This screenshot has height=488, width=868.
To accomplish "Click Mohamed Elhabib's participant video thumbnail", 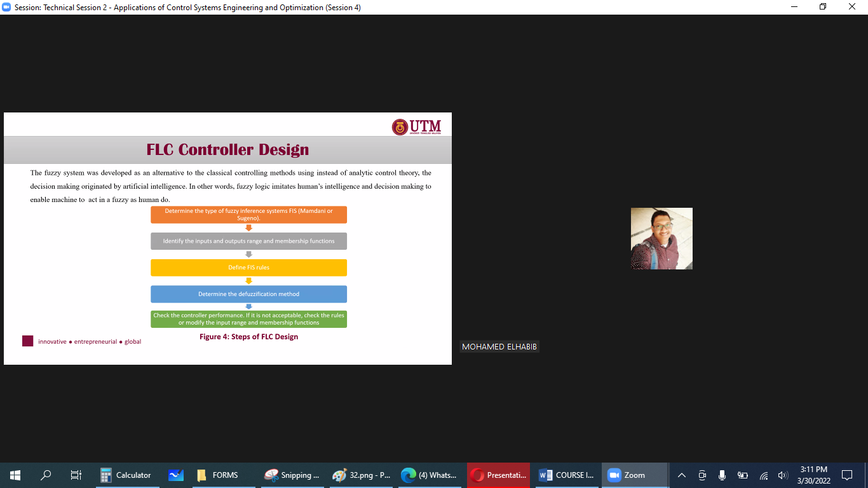I will [x=661, y=238].
